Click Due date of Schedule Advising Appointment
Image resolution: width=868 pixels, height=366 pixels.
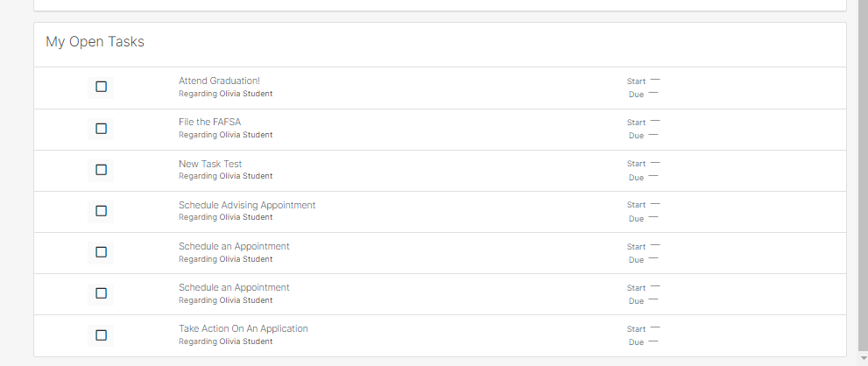click(x=653, y=218)
